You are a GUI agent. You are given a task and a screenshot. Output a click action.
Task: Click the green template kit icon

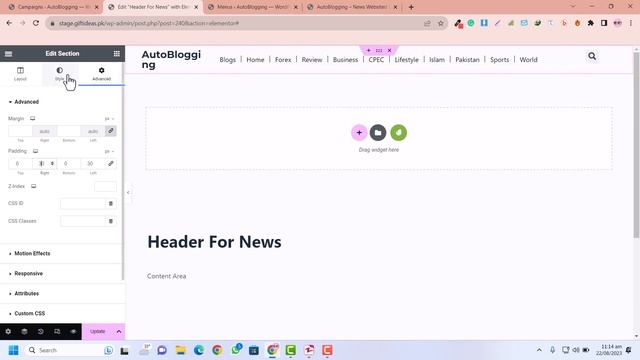pyautogui.click(x=398, y=133)
